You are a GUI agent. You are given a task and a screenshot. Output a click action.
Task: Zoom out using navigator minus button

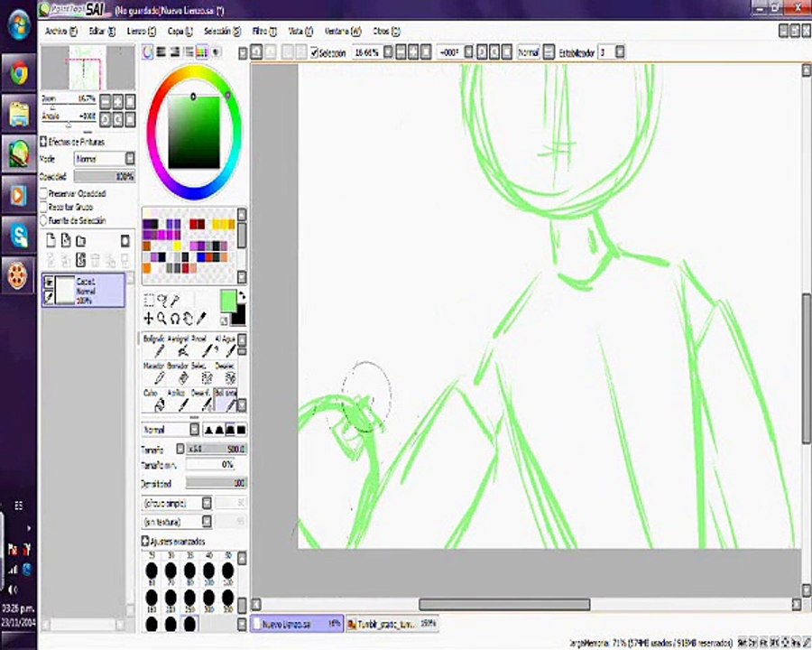(x=106, y=102)
